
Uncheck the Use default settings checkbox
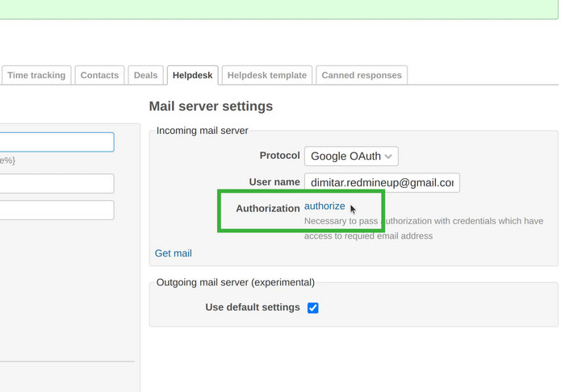[313, 308]
